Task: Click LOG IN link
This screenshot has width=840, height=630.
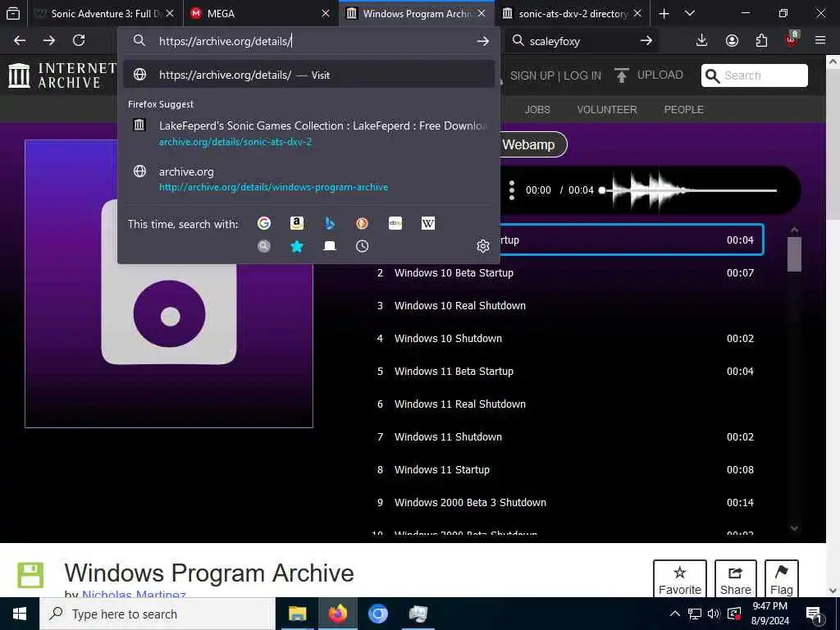Action: pyautogui.click(x=582, y=75)
